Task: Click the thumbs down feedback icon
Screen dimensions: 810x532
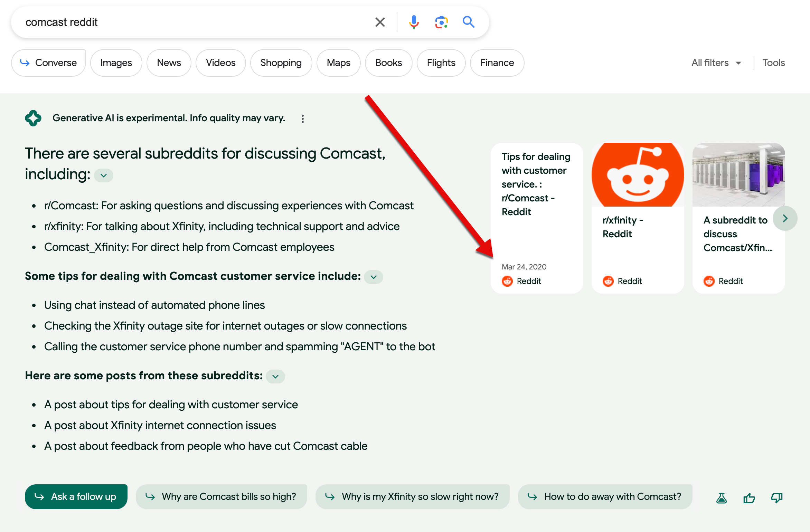Action: click(776, 498)
